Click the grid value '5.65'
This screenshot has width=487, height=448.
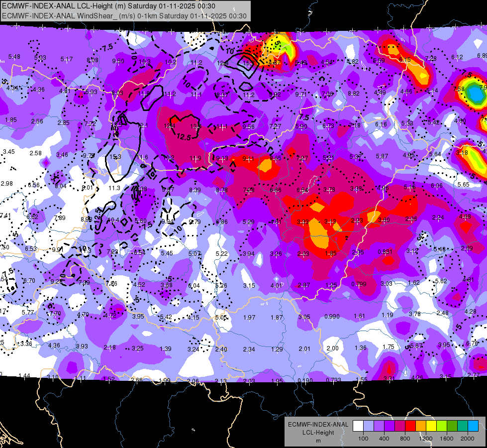pyautogui.click(x=464, y=184)
